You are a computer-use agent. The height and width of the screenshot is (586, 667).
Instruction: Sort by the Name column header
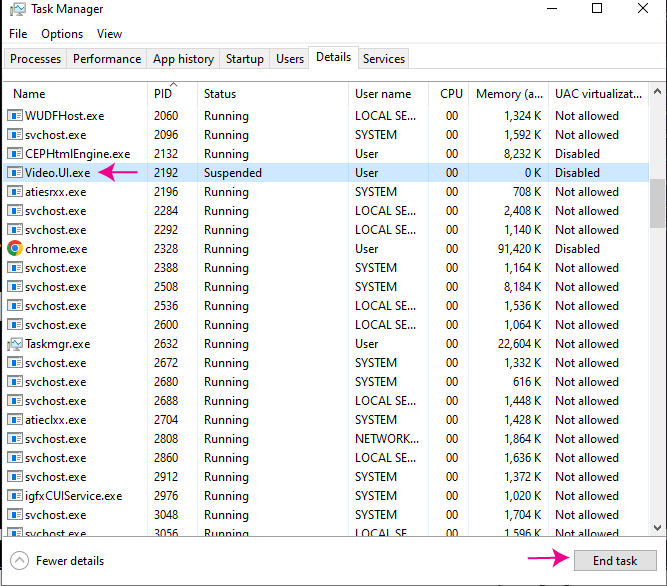75,94
